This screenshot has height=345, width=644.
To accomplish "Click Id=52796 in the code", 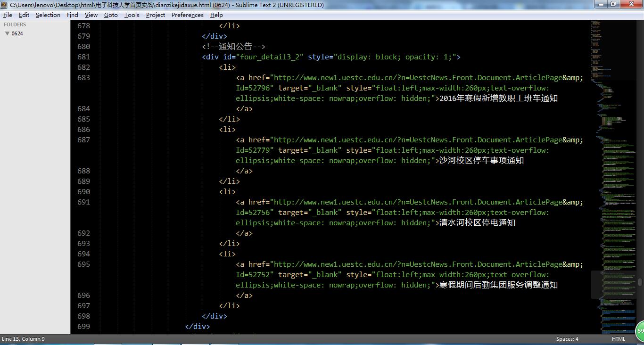I will (253, 88).
